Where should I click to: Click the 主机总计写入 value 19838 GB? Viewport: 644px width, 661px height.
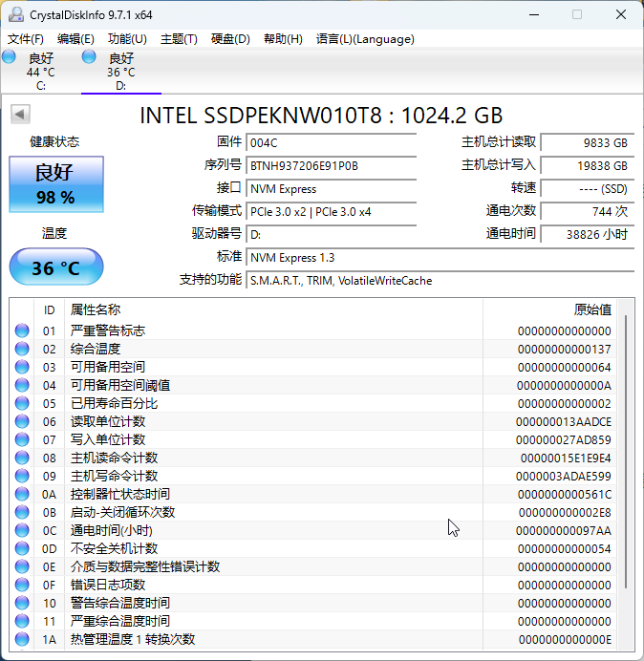point(588,165)
